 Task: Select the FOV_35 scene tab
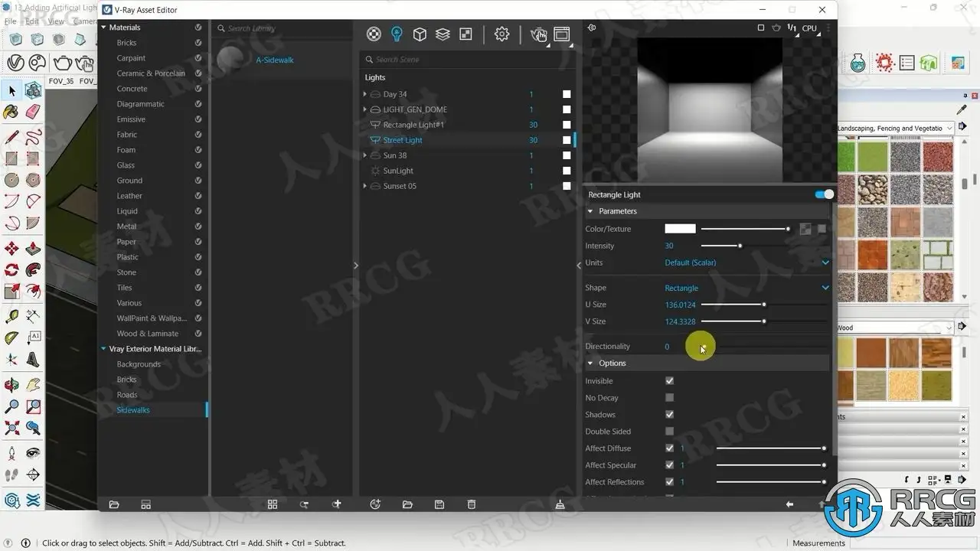60,81
